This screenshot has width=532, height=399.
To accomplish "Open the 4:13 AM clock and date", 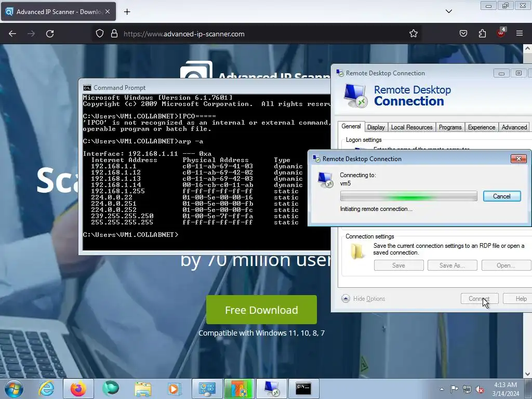I will tap(506, 389).
